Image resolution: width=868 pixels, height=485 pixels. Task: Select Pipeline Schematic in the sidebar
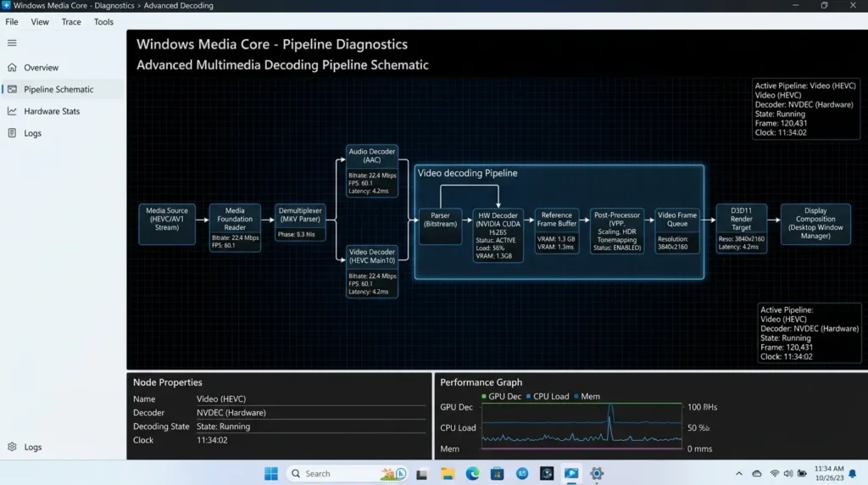pos(63,89)
